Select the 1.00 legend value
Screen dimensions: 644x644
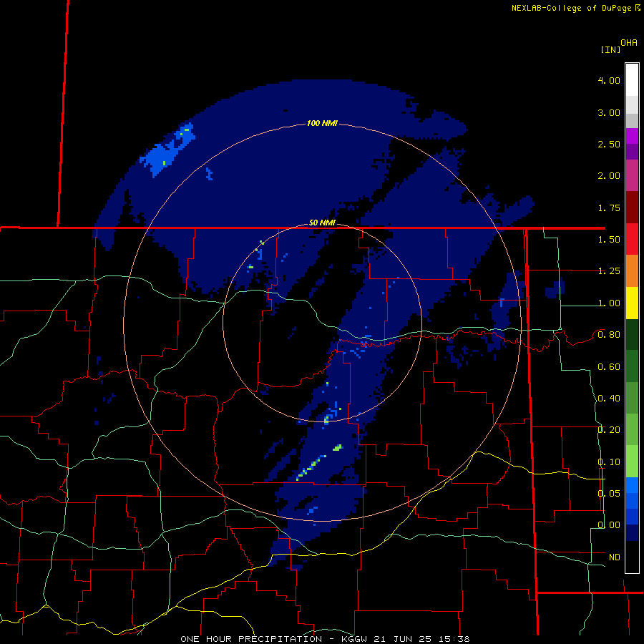[609, 303]
